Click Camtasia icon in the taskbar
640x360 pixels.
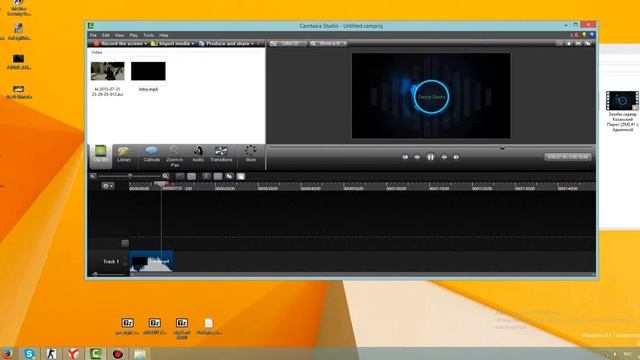(x=96, y=353)
